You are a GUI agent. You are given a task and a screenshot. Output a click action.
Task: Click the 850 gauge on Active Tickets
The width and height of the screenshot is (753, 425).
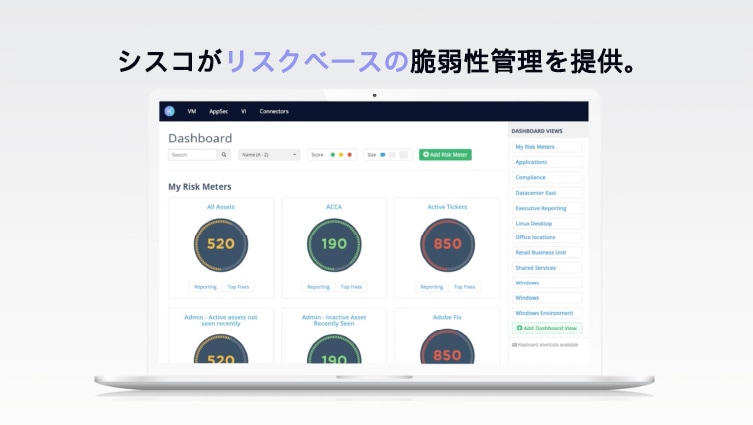[448, 245]
